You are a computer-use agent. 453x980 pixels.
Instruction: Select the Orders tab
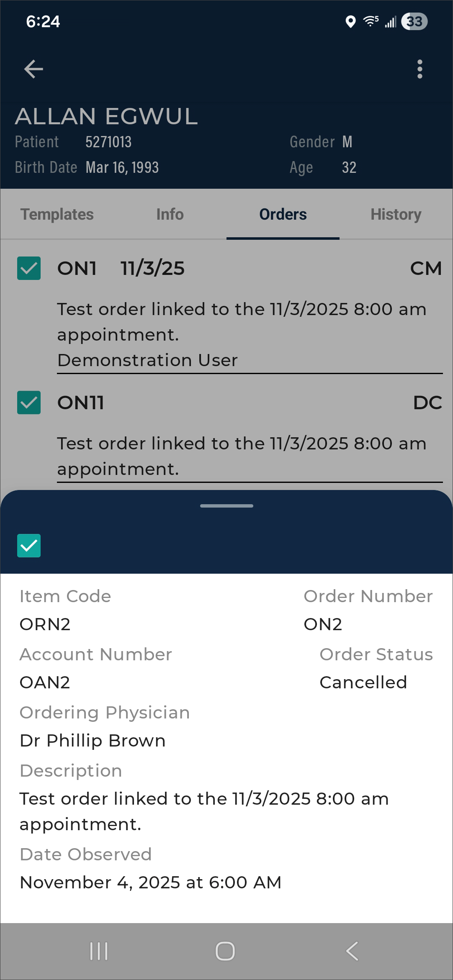pos(283,214)
